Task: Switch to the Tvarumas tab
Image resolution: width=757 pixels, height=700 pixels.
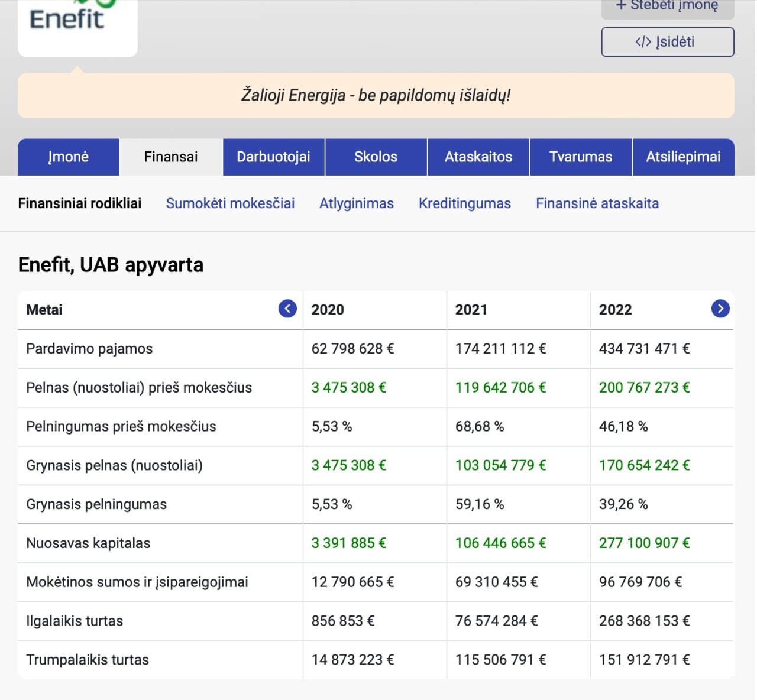Action: pyautogui.click(x=581, y=157)
